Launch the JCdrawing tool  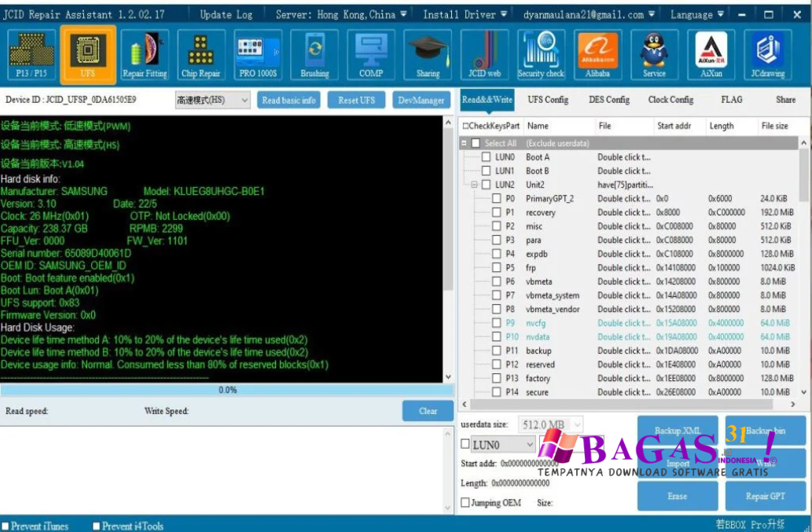pyautogui.click(x=767, y=54)
